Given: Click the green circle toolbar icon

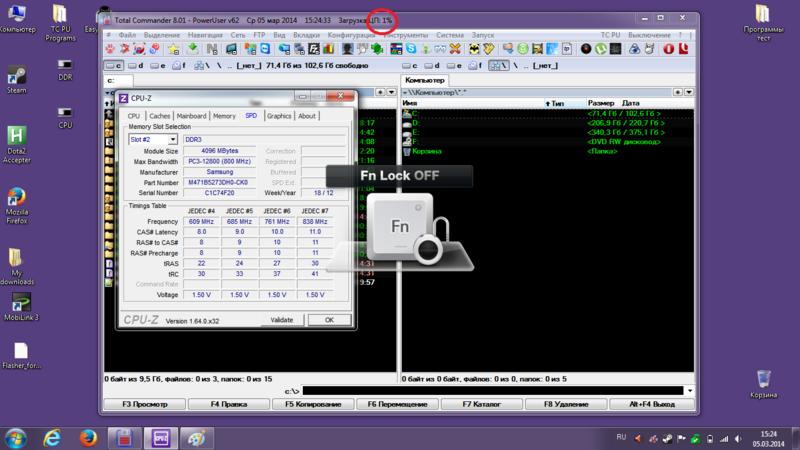Looking at the screenshot, I should (x=522, y=49).
